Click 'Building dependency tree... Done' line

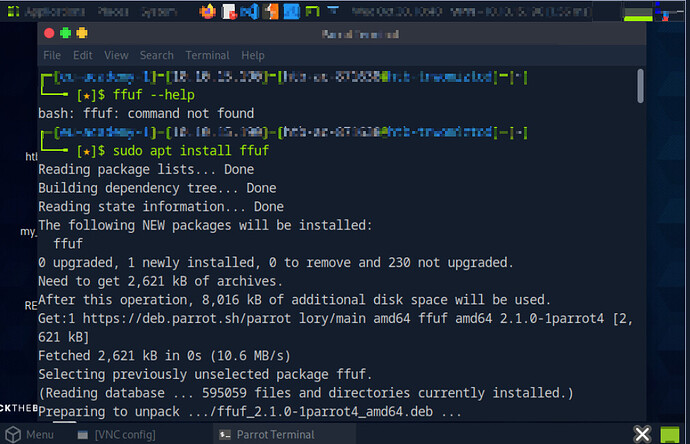157,188
